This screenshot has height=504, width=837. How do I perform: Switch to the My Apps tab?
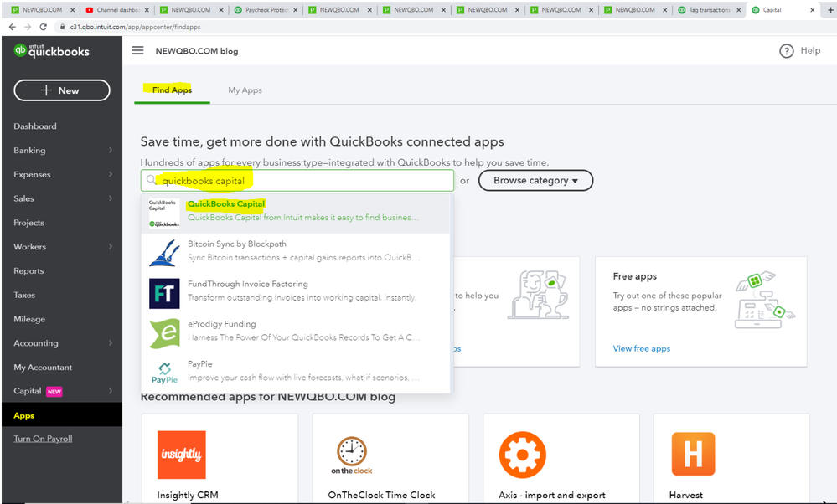coord(244,90)
